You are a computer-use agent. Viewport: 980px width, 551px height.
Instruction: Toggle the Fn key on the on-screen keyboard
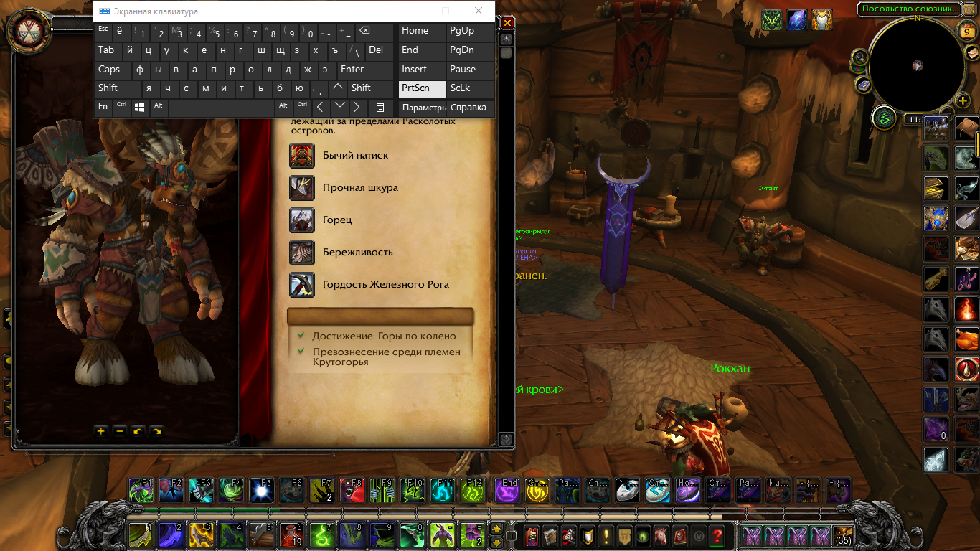[x=103, y=107]
